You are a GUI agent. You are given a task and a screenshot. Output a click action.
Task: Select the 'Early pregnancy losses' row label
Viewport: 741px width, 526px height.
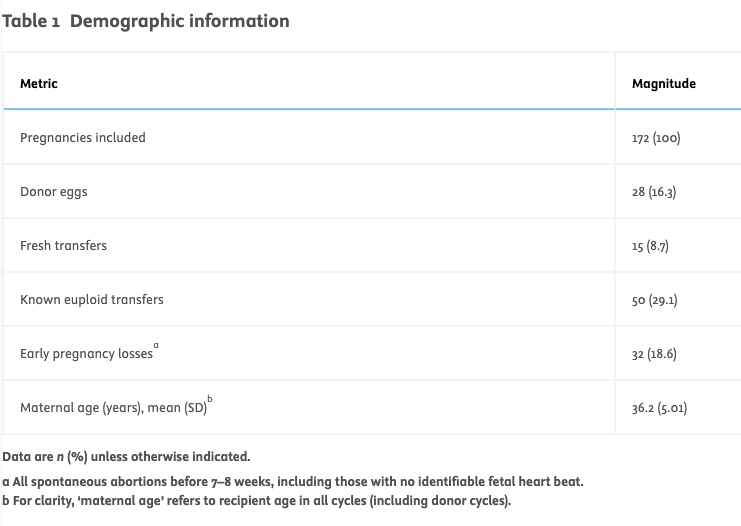point(86,354)
